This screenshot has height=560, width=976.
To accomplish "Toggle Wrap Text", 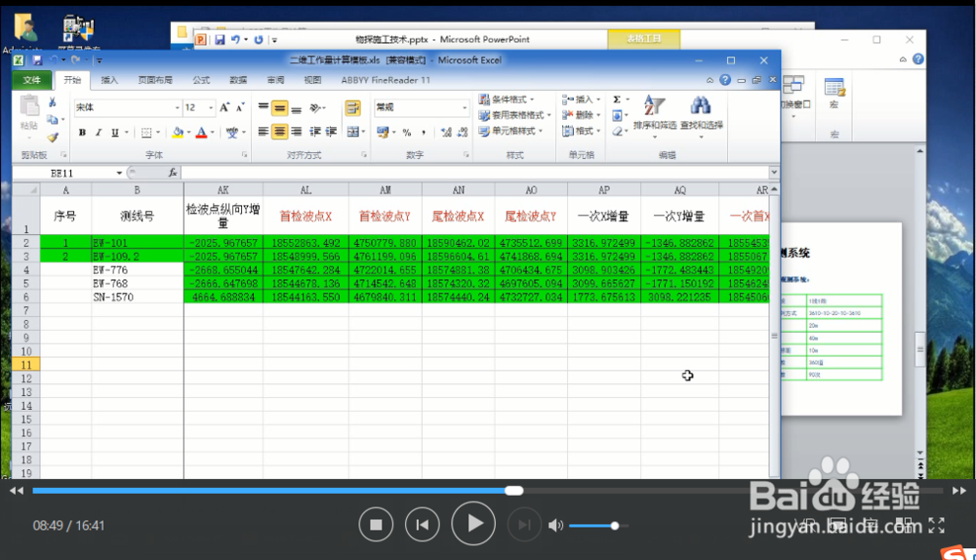I will click(x=353, y=108).
